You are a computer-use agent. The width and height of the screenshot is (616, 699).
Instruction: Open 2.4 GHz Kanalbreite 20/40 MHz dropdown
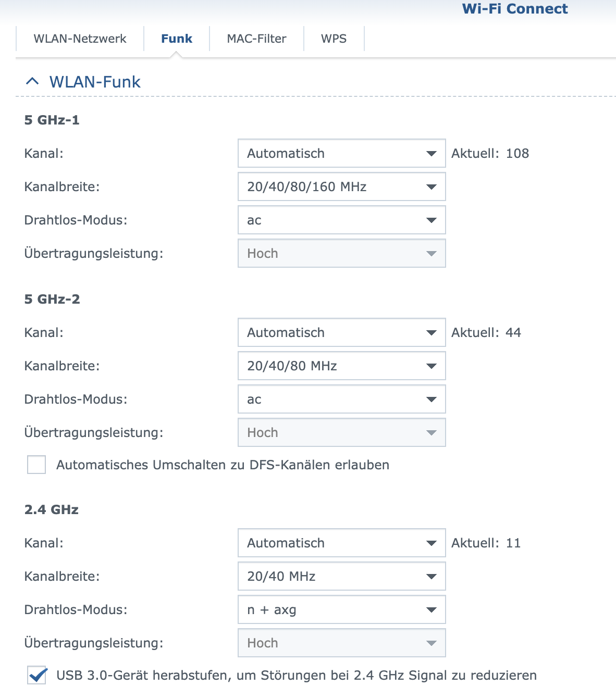pyautogui.click(x=341, y=577)
